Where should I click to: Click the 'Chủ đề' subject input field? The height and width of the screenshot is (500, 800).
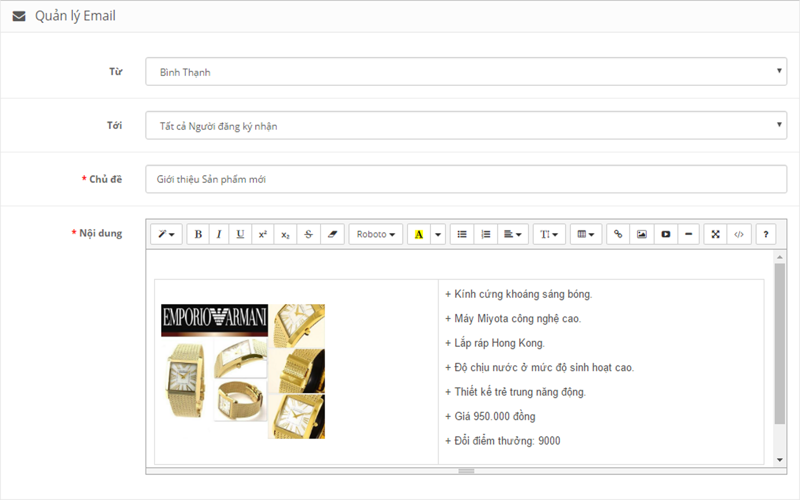[466, 179]
